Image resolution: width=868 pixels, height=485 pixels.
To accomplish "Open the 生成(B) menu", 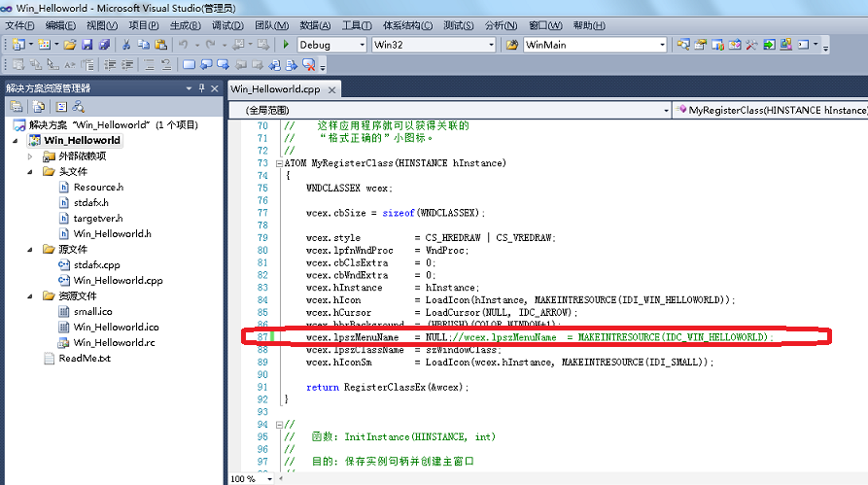I will click(186, 25).
